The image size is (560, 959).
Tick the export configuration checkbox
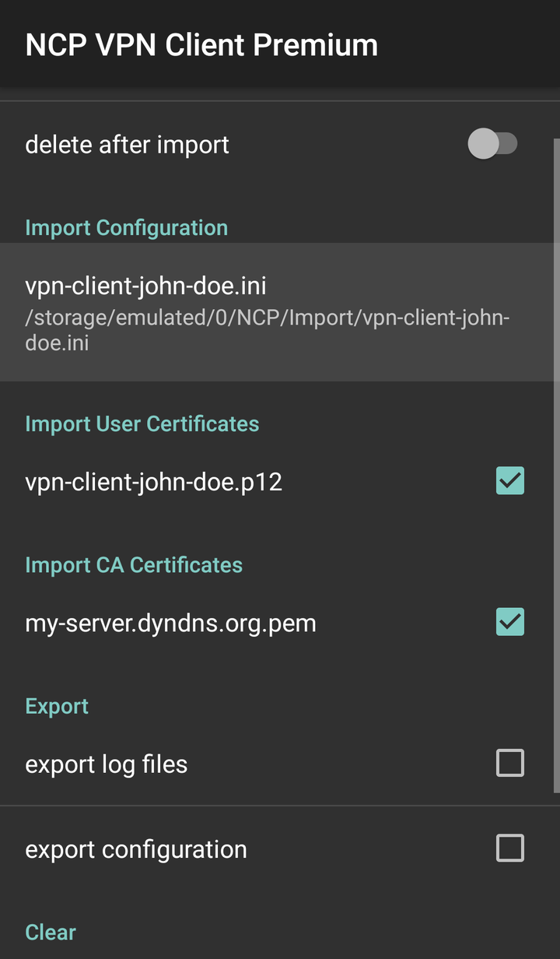510,848
